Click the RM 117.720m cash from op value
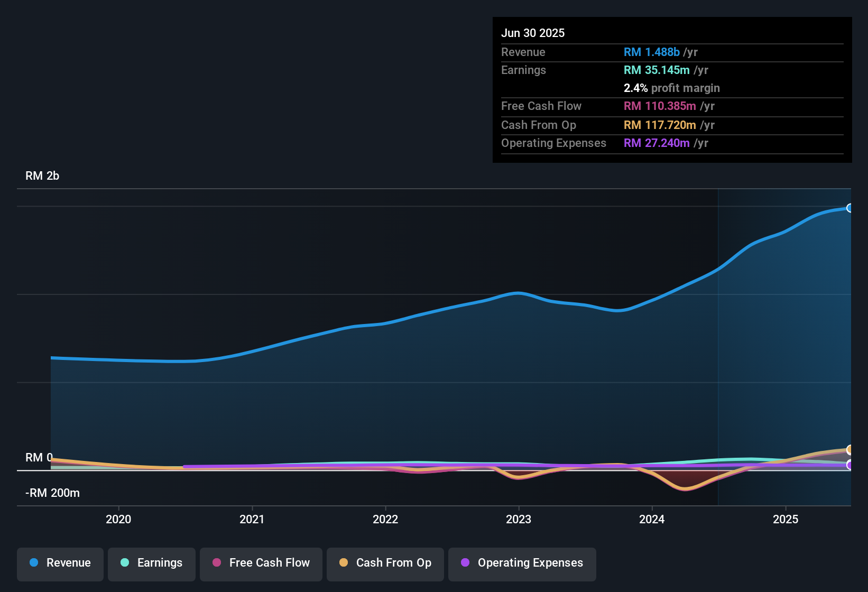The width and height of the screenshot is (868, 592). pyautogui.click(x=660, y=125)
